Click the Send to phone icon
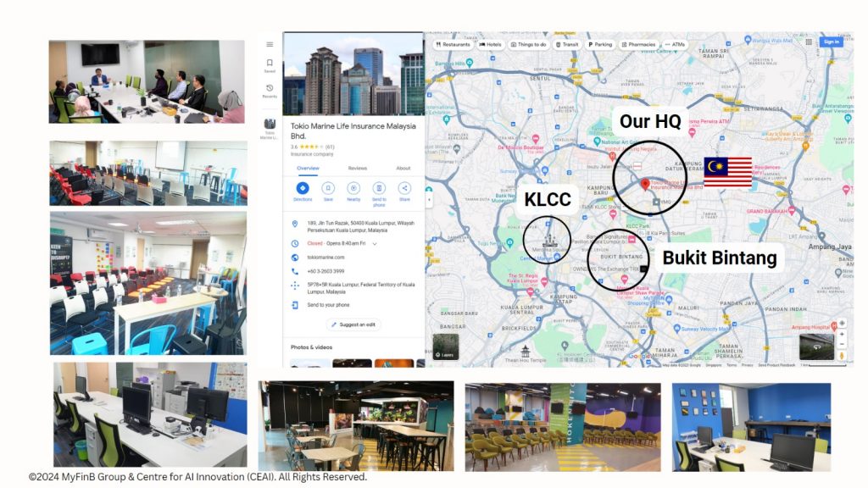Image resolution: width=868 pixels, height=488 pixels. [x=379, y=188]
